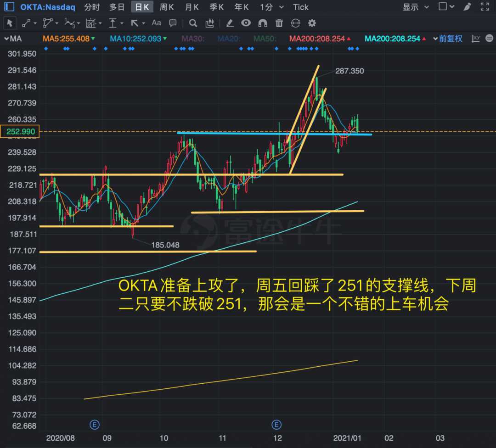Enable the dimmed MA30 indicator
The height and width of the screenshot is (448, 496).
tap(192, 39)
